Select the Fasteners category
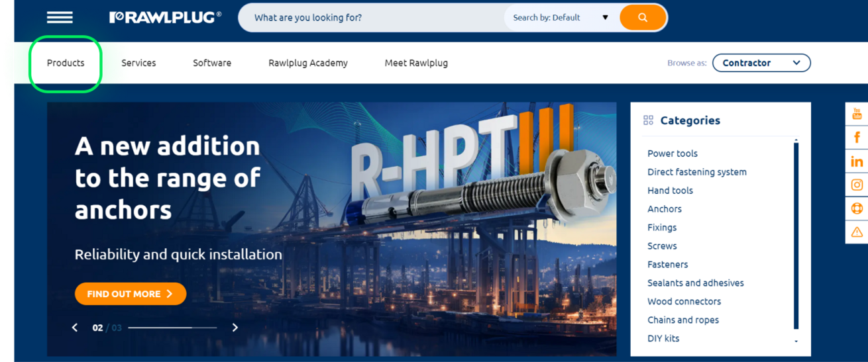 point(667,265)
